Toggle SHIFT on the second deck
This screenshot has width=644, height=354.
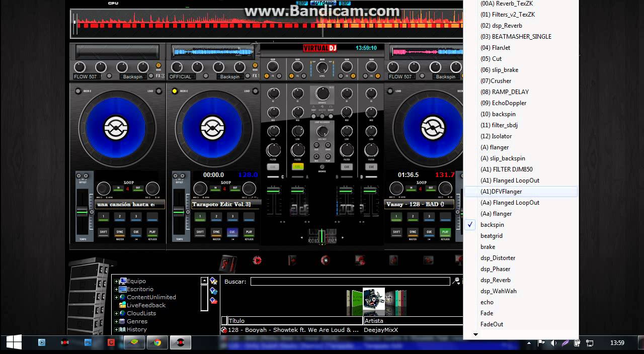(200, 232)
